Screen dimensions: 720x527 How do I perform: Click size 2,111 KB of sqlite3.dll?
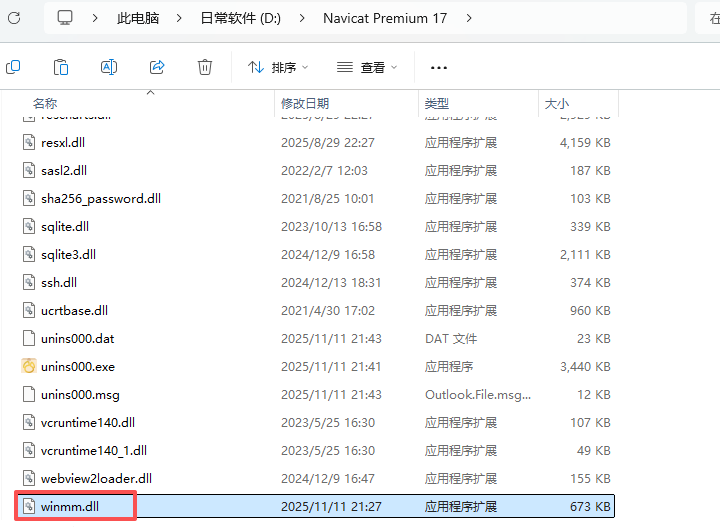[x=585, y=255]
